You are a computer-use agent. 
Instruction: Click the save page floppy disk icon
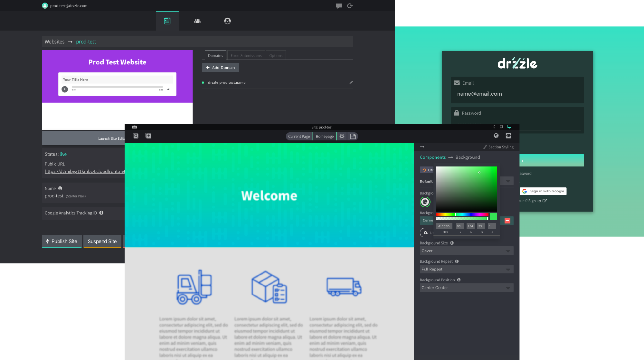pyautogui.click(x=353, y=137)
